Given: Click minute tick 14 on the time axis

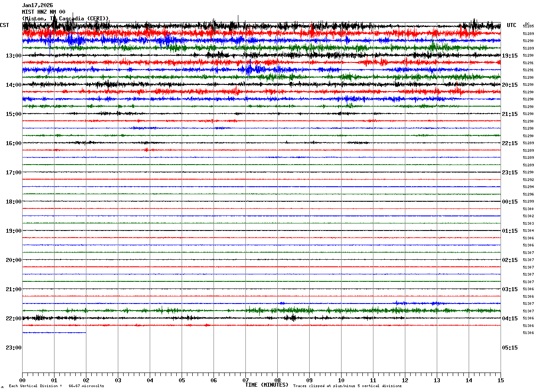Looking at the screenshot, I should click(x=469, y=380).
